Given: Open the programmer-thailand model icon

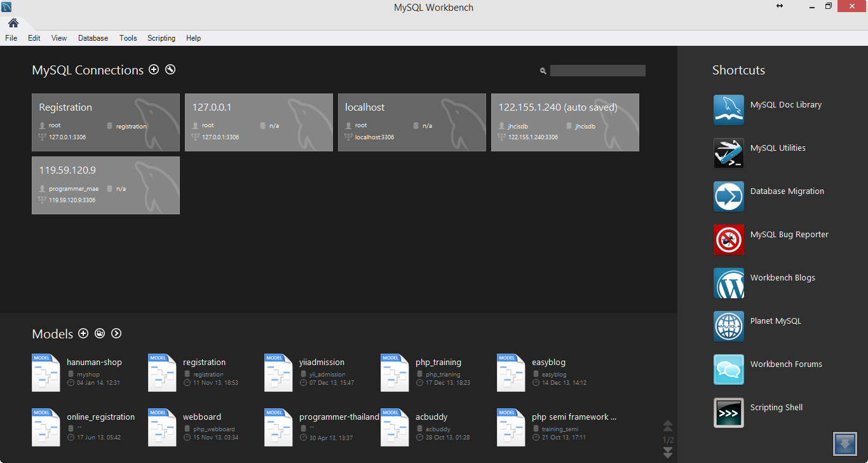Looking at the screenshot, I should coord(278,427).
